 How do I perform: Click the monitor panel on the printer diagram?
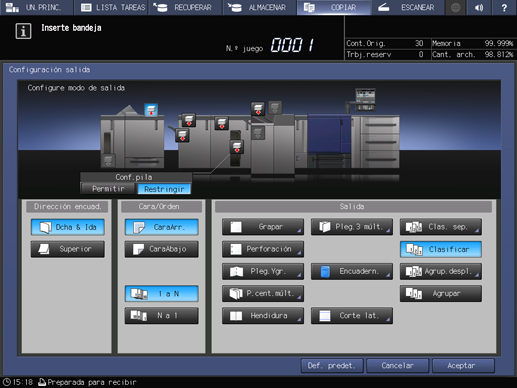point(365,99)
